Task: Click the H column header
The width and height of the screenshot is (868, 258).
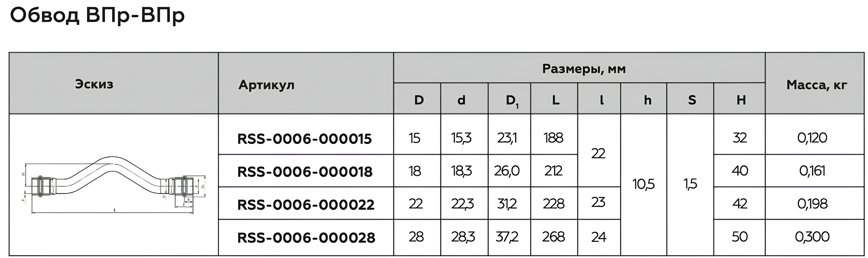Action: 741,100
